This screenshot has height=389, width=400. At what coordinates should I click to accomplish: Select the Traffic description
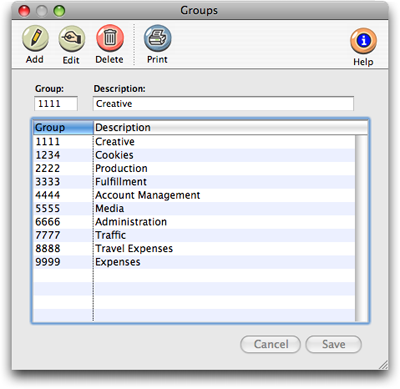coord(111,235)
